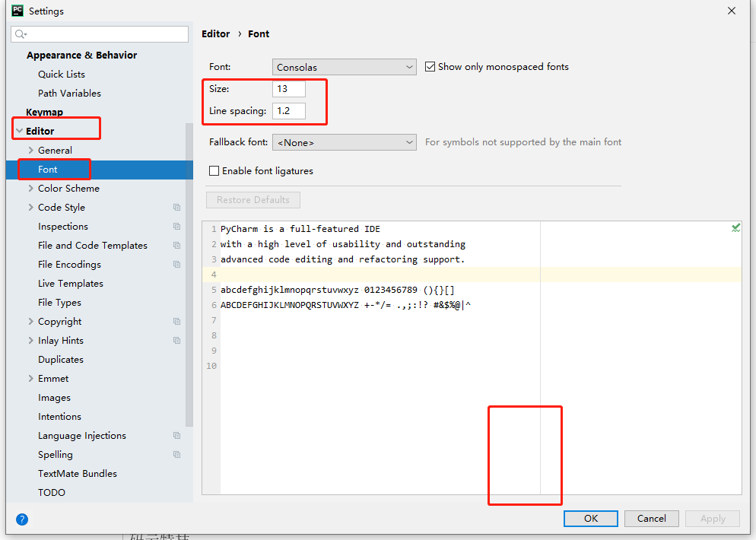The image size is (756, 540).
Task: Click the help question mark icon
Action: [x=22, y=519]
